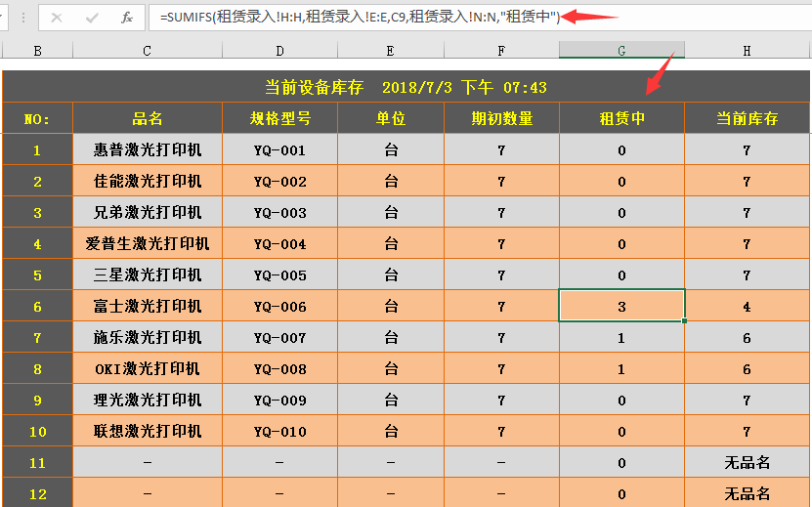The width and height of the screenshot is (812, 507).
Task: Click model cell YQ-009
Action: click(279, 400)
